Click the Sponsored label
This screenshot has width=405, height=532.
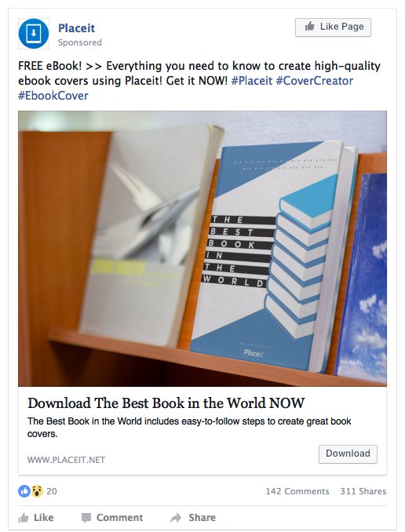pyautogui.click(x=80, y=42)
